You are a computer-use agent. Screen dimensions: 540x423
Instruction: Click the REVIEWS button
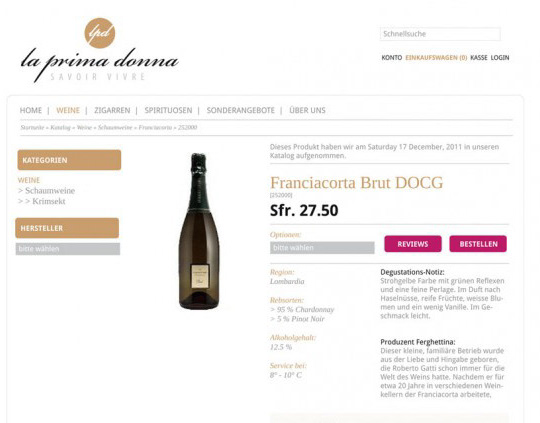coord(413,244)
